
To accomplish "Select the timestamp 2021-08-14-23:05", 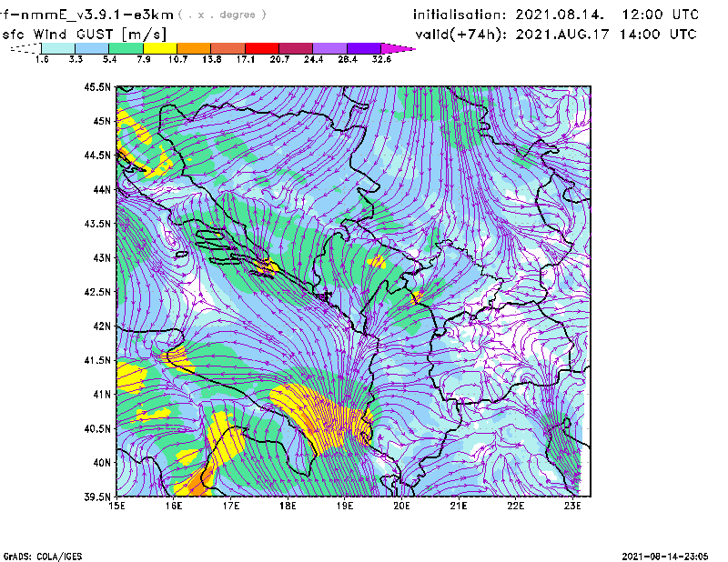I will point(665,557).
